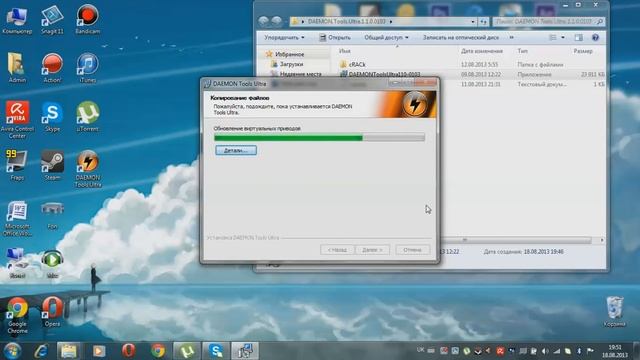The width and height of the screenshot is (640, 360).
Task: Open Chrome from the taskbar
Action: pyautogui.click(x=158, y=351)
